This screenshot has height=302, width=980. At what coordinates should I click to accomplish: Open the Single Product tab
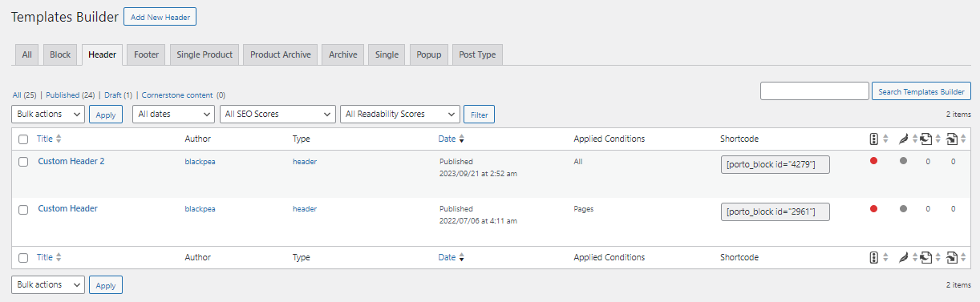point(205,54)
